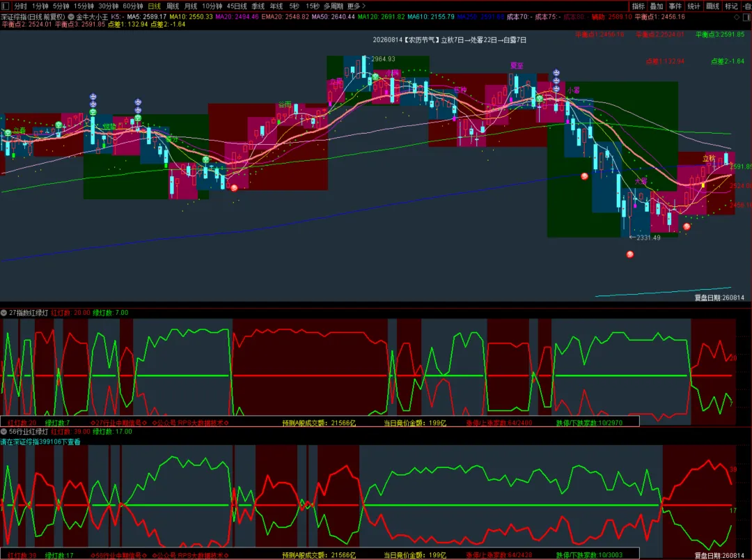Click the MA10: 2550.33 value
This screenshot has width=752, height=560.
click(191, 17)
